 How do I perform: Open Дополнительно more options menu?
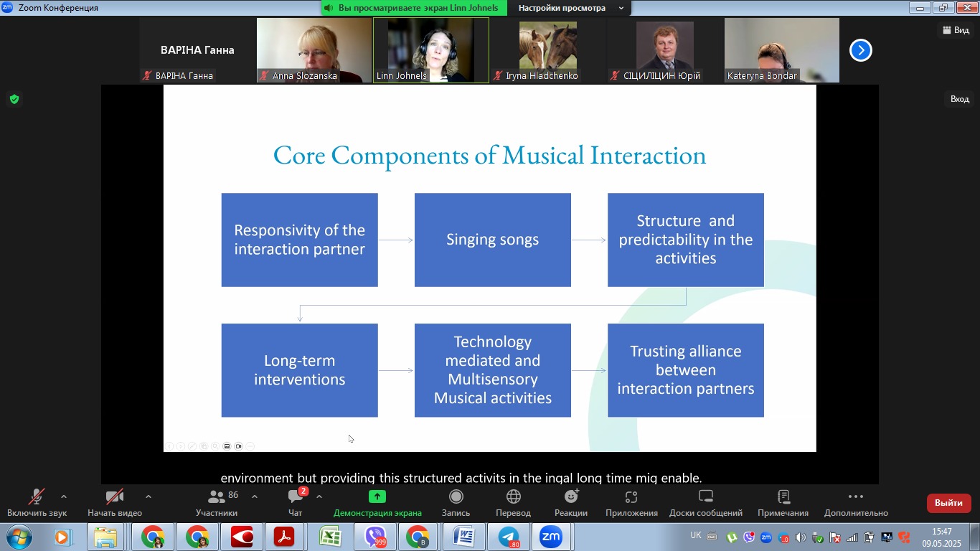pos(855,497)
